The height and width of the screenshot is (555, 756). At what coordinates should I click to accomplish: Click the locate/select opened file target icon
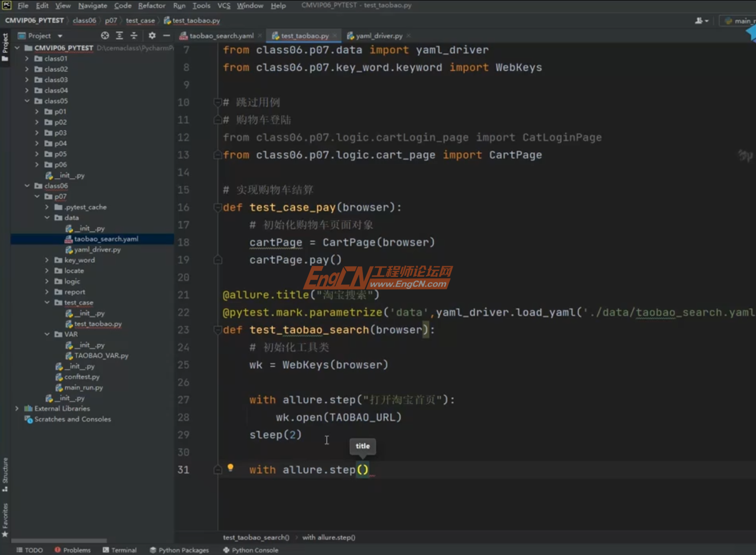pyautogui.click(x=104, y=36)
